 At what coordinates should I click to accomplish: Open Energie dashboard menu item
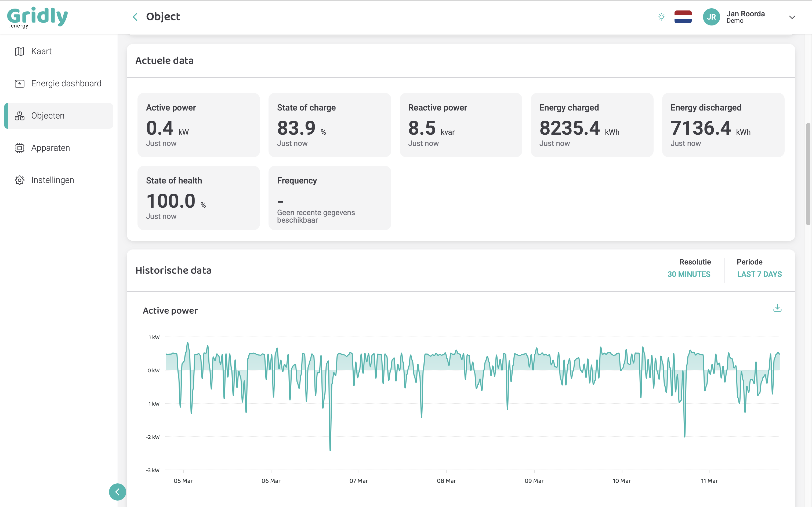click(x=66, y=83)
